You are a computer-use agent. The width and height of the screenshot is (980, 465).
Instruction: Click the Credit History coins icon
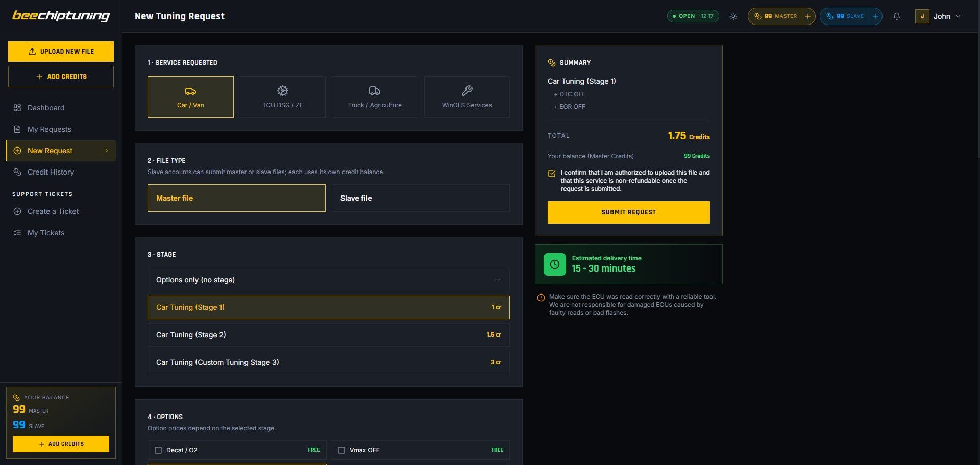pos(17,172)
